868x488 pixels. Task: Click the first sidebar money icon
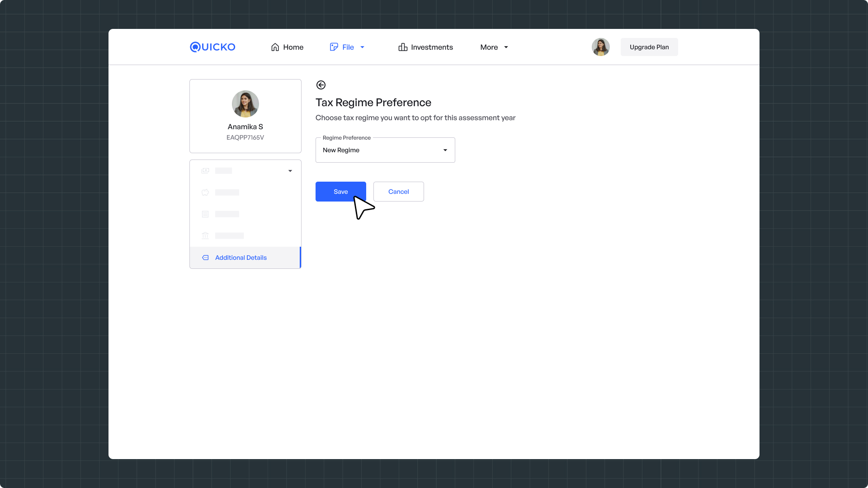[205, 171]
